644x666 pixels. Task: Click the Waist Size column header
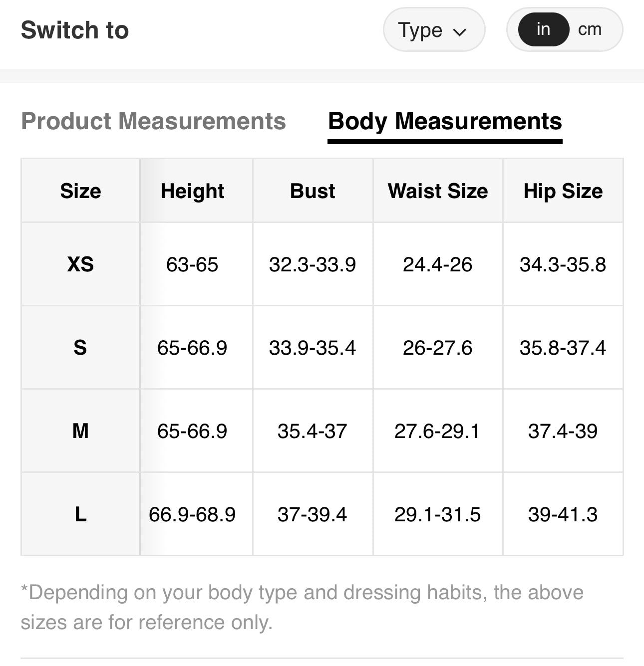(x=438, y=191)
